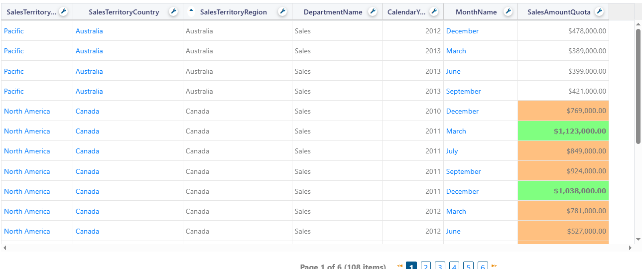Click wrench icon on SalesTerritoryRegion header

coord(282,12)
